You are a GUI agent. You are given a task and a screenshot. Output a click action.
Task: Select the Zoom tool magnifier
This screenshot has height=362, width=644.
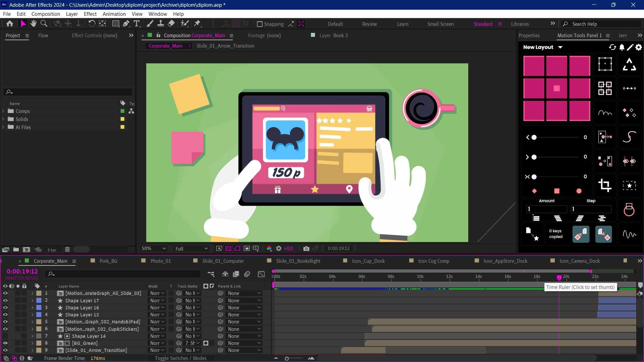44,24
